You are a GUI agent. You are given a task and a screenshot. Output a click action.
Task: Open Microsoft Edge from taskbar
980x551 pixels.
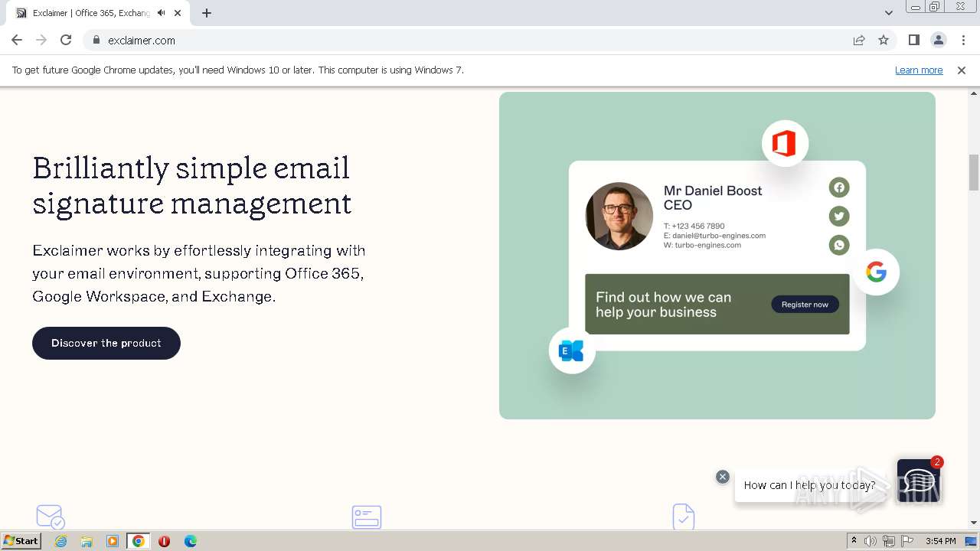tap(191, 541)
